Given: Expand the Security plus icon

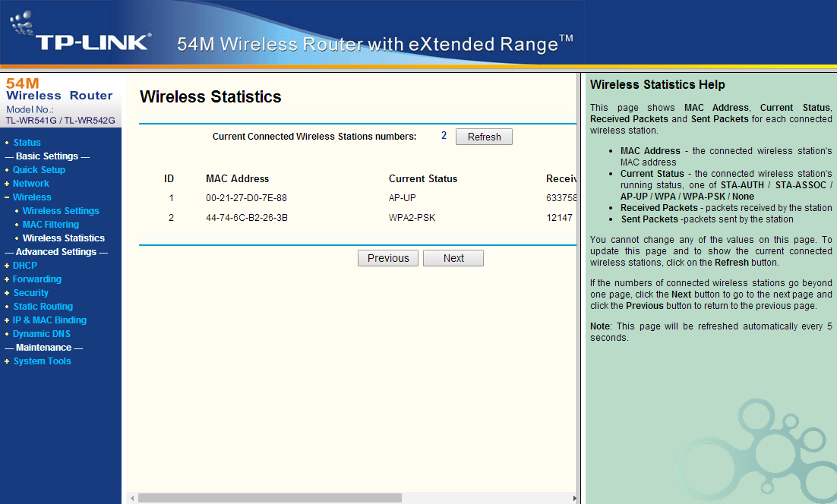Looking at the screenshot, I should [7, 293].
